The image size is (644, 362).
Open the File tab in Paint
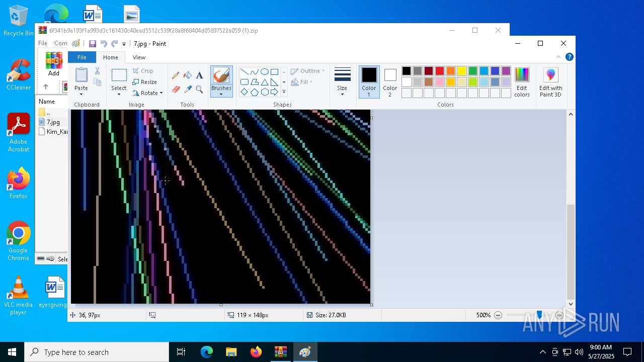coord(82,57)
